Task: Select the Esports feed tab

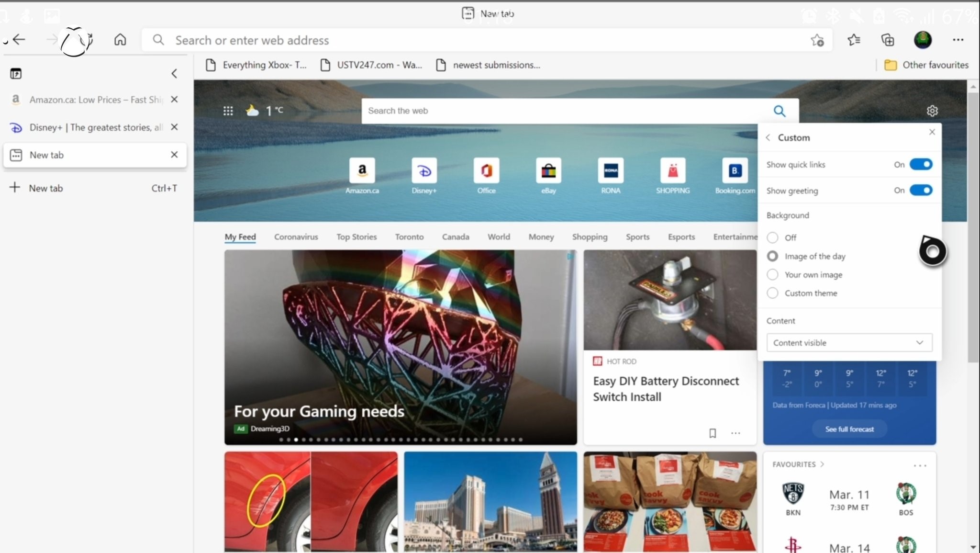Action: tap(681, 237)
